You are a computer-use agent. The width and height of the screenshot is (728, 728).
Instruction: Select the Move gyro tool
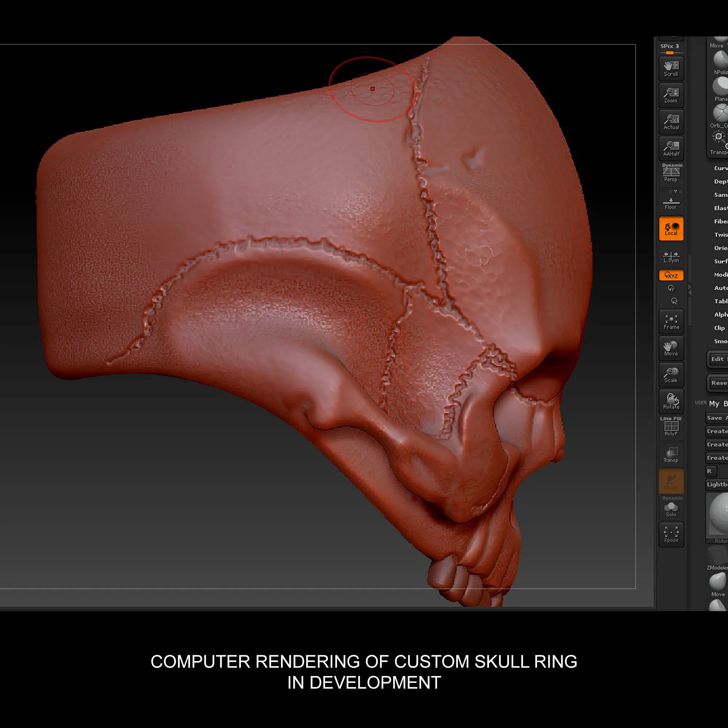(x=671, y=348)
